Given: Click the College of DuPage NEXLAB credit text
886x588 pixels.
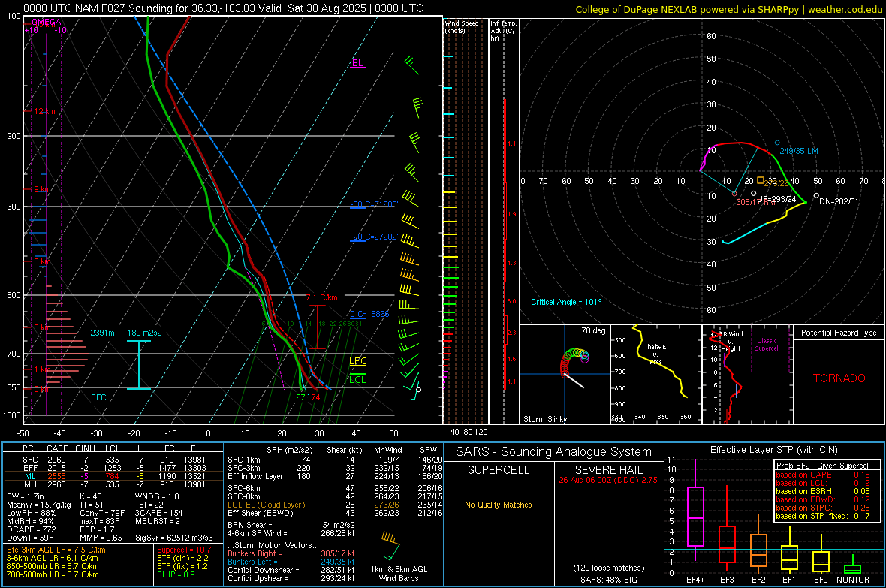Looking at the screenshot, I should click(x=728, y=9).
